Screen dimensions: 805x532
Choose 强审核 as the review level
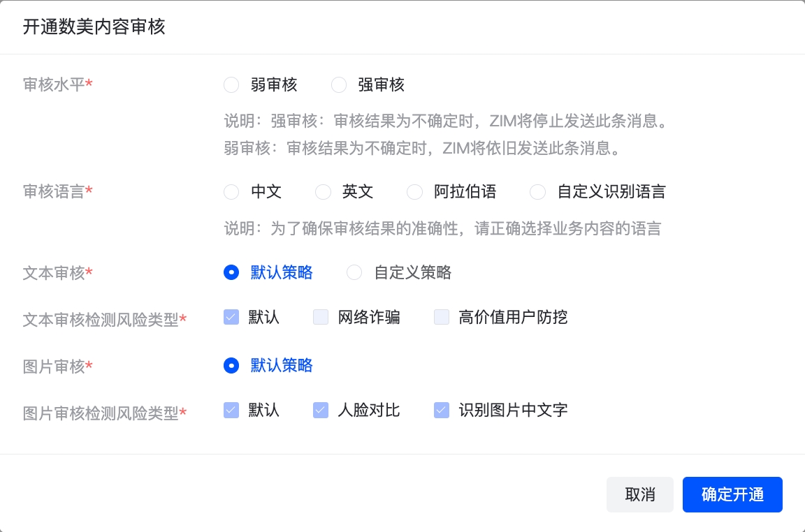pos(339,85)
